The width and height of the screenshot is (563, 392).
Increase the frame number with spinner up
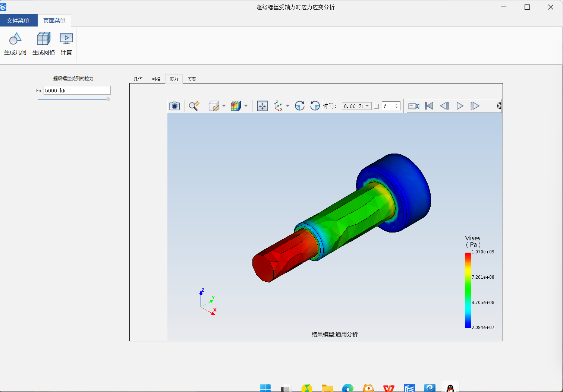point(397,104)
